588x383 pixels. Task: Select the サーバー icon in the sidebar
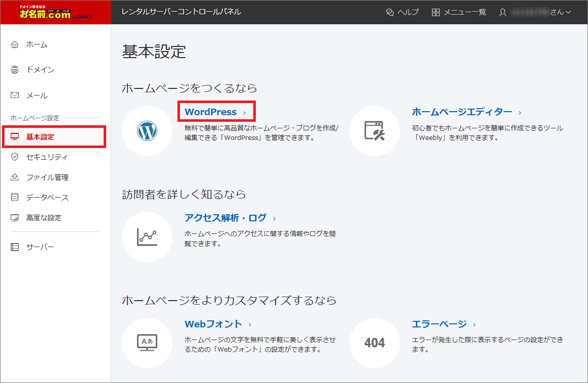coord(15,247)
